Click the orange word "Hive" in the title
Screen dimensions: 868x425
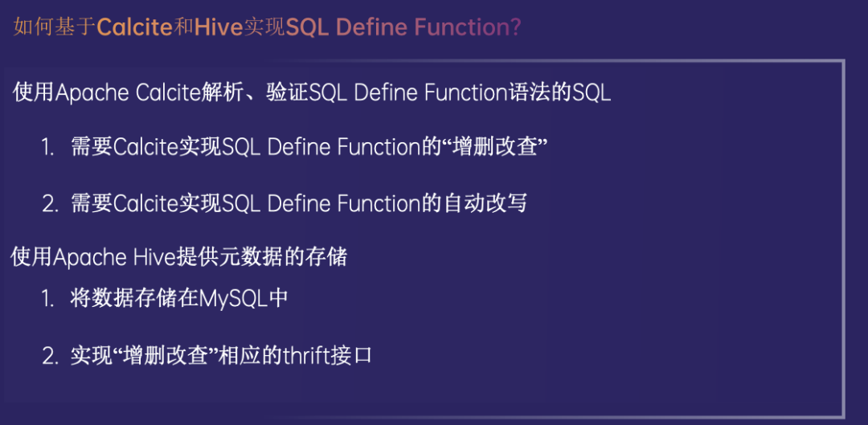click(219, 27)
